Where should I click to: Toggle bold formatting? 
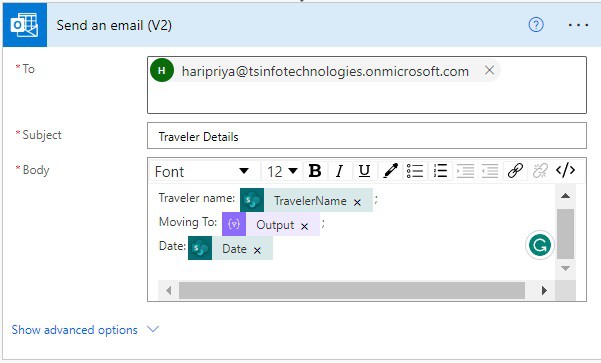pyautogui.click(x=315, y=171)
